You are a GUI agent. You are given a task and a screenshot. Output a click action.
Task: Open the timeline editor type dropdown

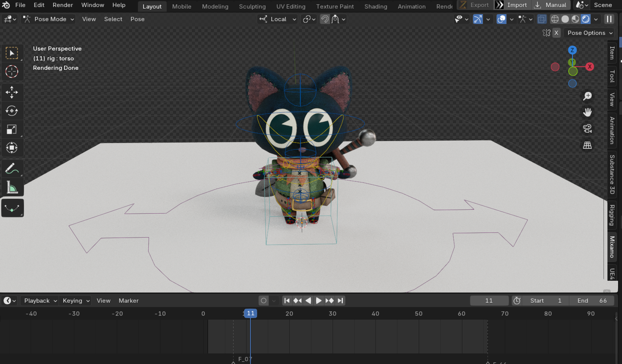click(x=10, y=301)
